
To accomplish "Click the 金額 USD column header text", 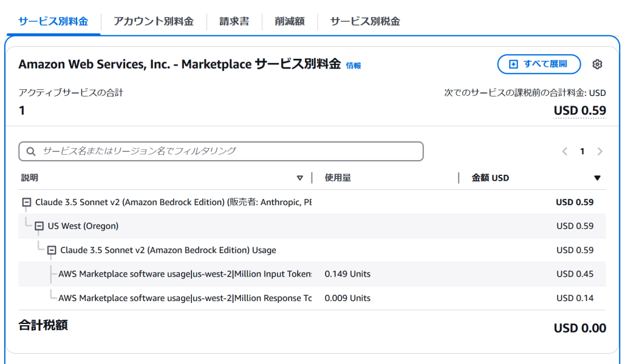I will 490,178.
